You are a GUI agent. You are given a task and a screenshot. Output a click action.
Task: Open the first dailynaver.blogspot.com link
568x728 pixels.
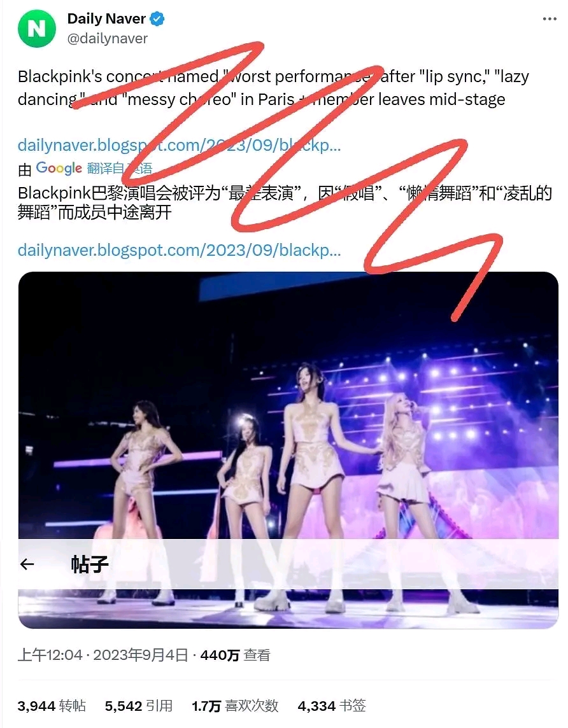(180, 145)
